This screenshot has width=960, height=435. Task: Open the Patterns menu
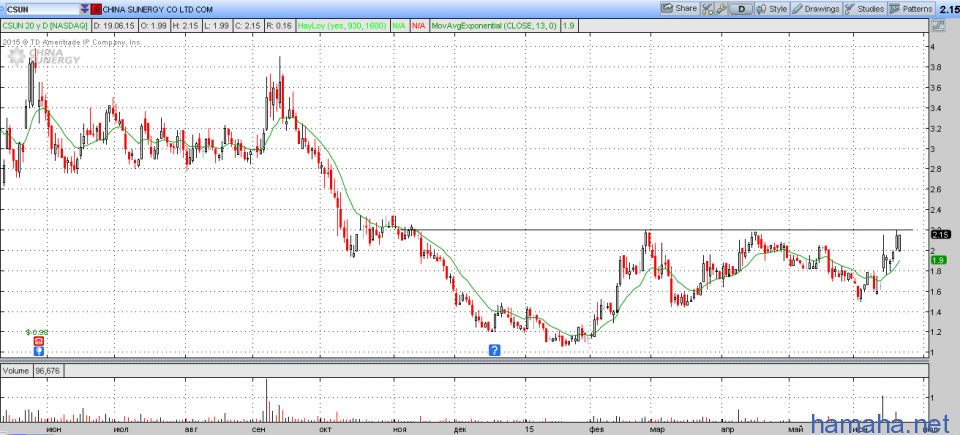[911, 9]
